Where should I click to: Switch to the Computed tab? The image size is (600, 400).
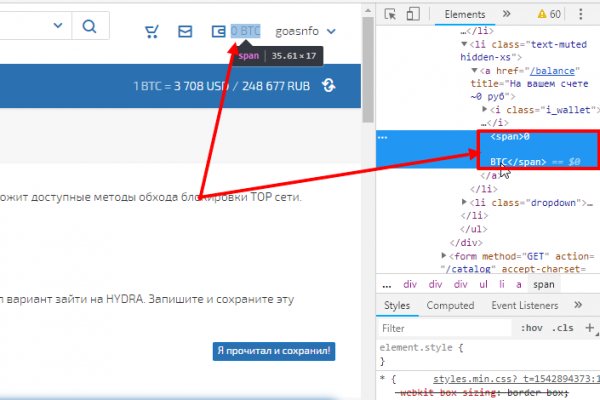(450, 306)
